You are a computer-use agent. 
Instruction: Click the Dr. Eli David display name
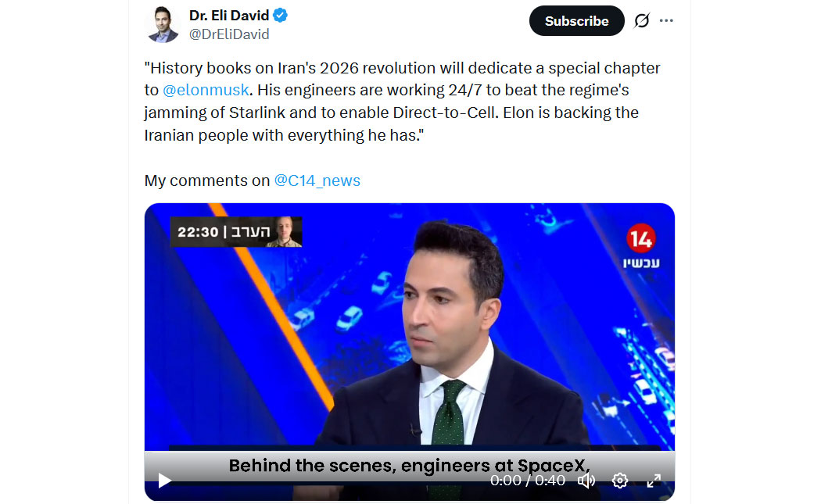click(x=229, y=16)
